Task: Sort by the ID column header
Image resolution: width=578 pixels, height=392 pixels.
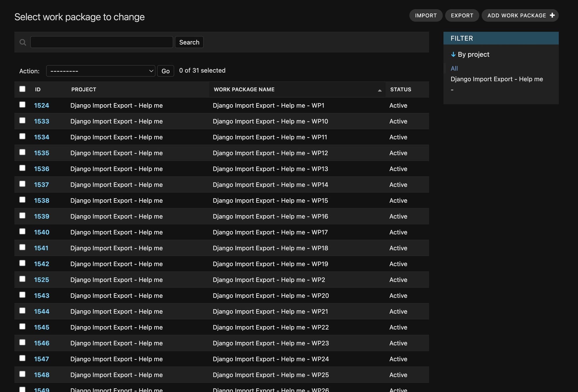Action: coord(38,90)
